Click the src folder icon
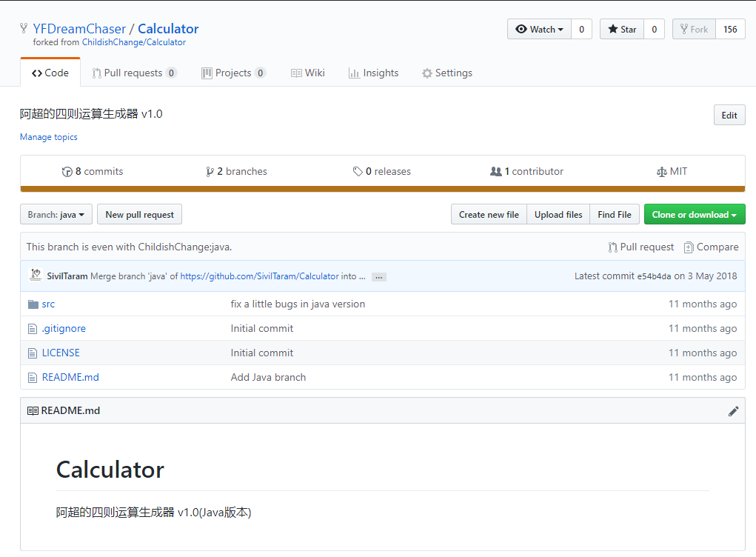This screenshot has height=557, width=756. [x=33, y=304]
